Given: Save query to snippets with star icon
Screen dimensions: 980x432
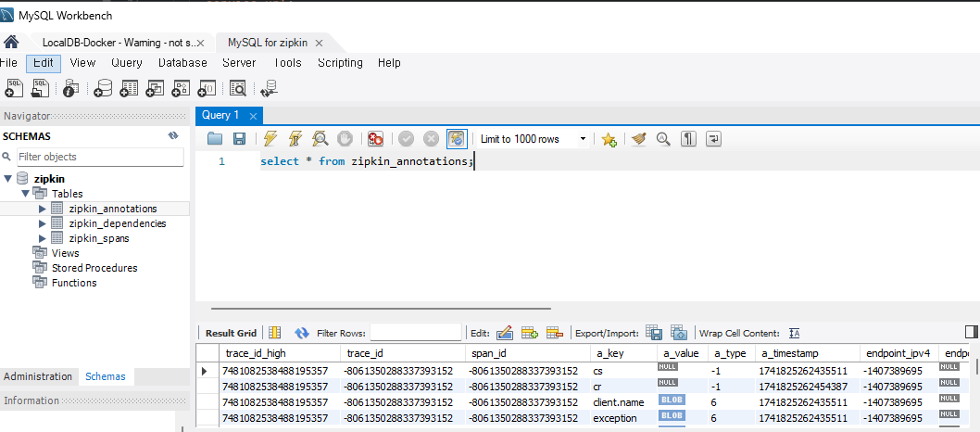Looking at the screenshot, I should 609,139.
